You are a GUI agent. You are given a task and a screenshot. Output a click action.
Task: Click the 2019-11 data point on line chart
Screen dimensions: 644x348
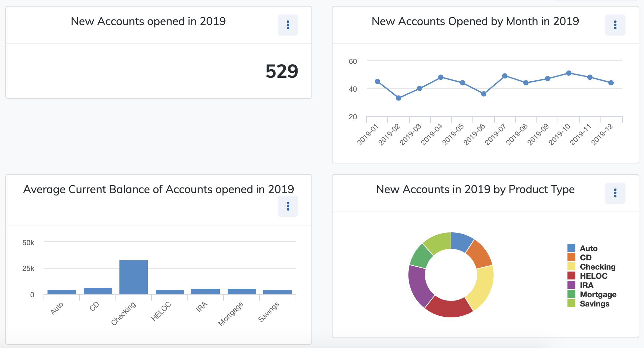(590, 77)
